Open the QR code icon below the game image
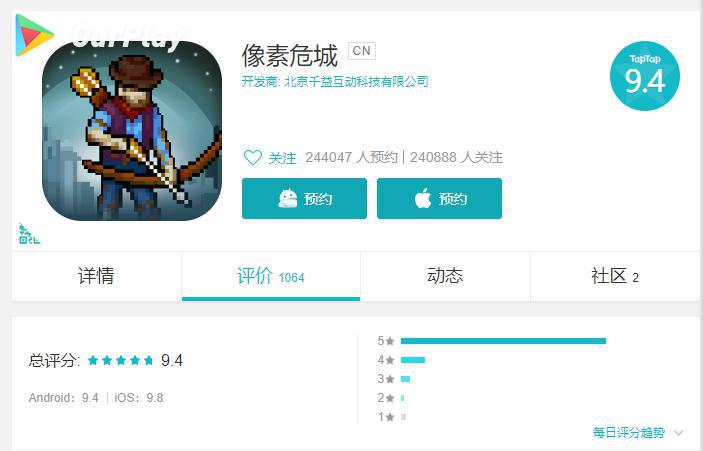Viewport: 704px width, 451px height. point(29,234)
